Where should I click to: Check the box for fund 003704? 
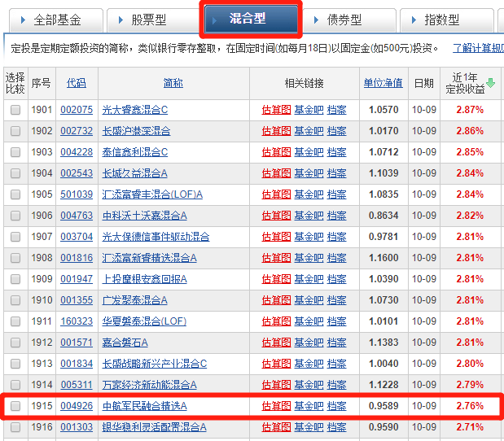15,237
